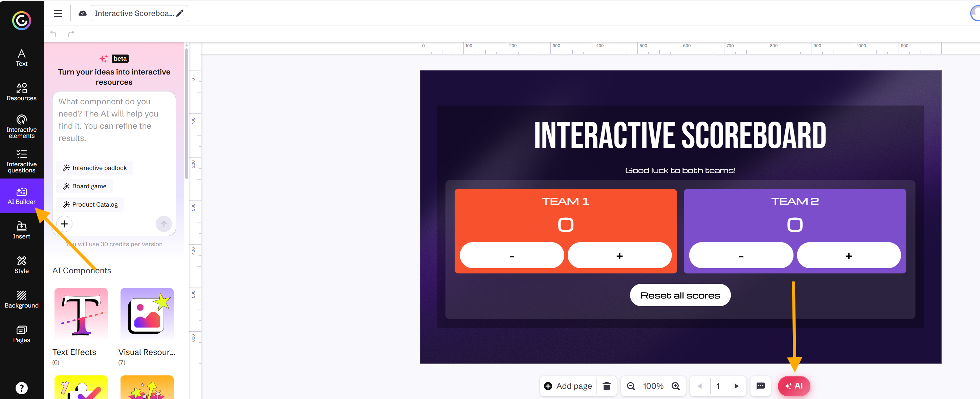Click the cloud save status icon
The image size is (980, 399).
[82, 13]
